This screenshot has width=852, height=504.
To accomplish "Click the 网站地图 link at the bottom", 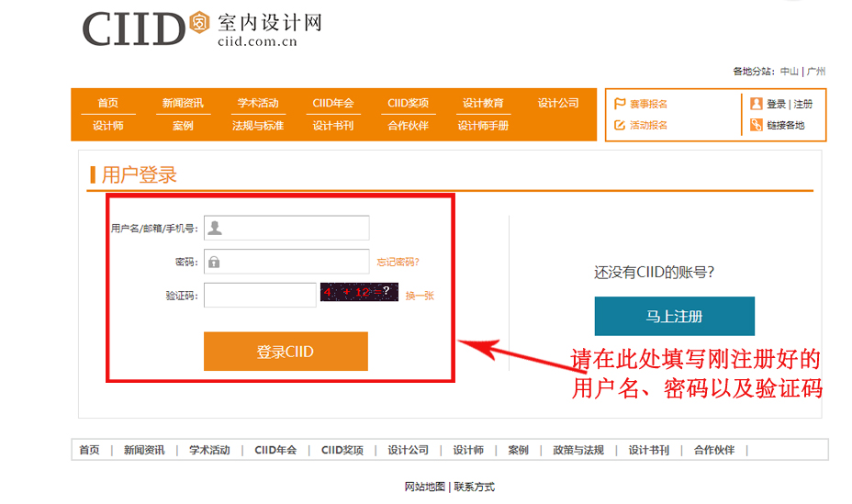I will [424, 487].
